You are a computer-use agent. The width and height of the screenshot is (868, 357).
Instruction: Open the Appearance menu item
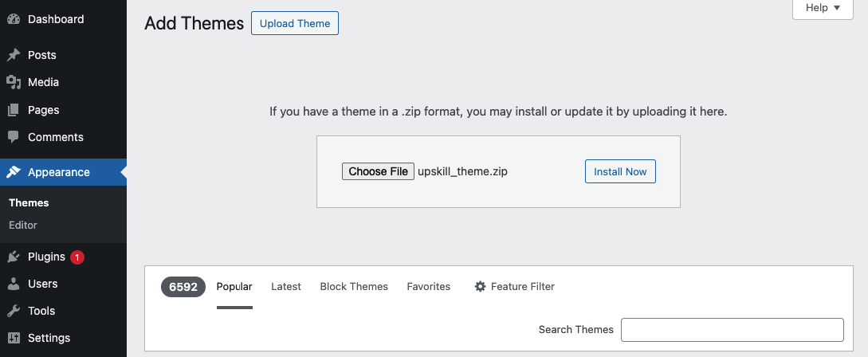59,172
